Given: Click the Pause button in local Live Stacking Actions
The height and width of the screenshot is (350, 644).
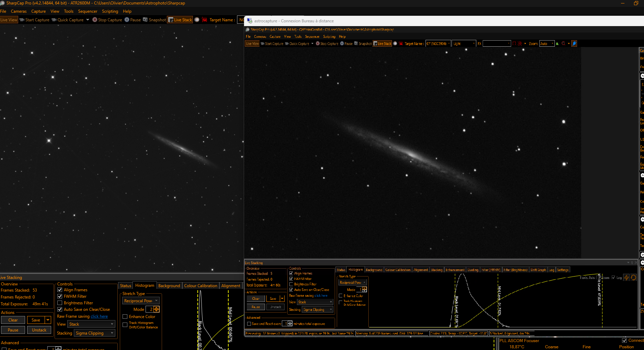Looking at the screenshot, I should (x=13, y=330).
